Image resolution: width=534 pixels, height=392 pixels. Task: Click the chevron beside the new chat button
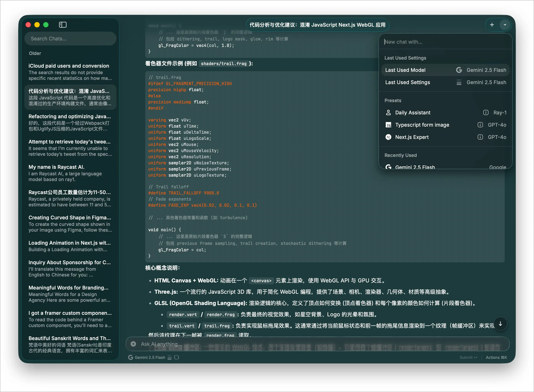[x=505, y=25]
